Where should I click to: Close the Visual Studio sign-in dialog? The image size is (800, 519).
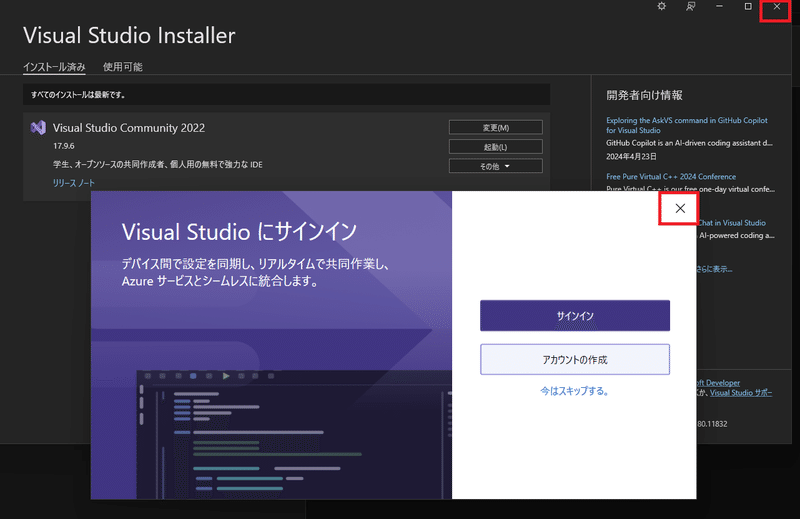click(x=680, y=208)
